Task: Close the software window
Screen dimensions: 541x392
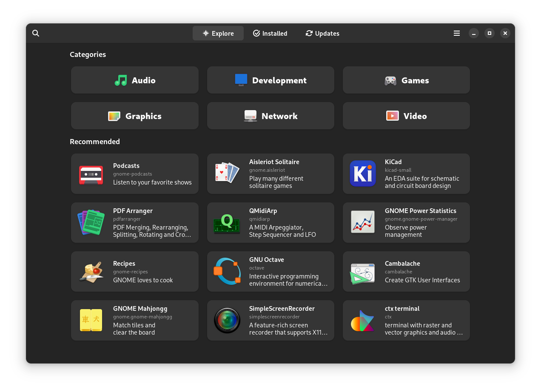Action: click(x=505, y=33)
